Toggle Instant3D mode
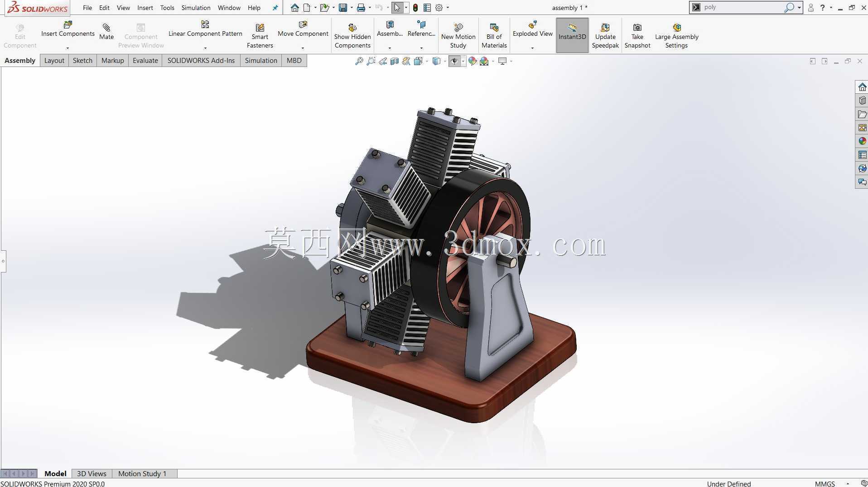The width and height of the screenshot is (868, 487). point(572,35)
